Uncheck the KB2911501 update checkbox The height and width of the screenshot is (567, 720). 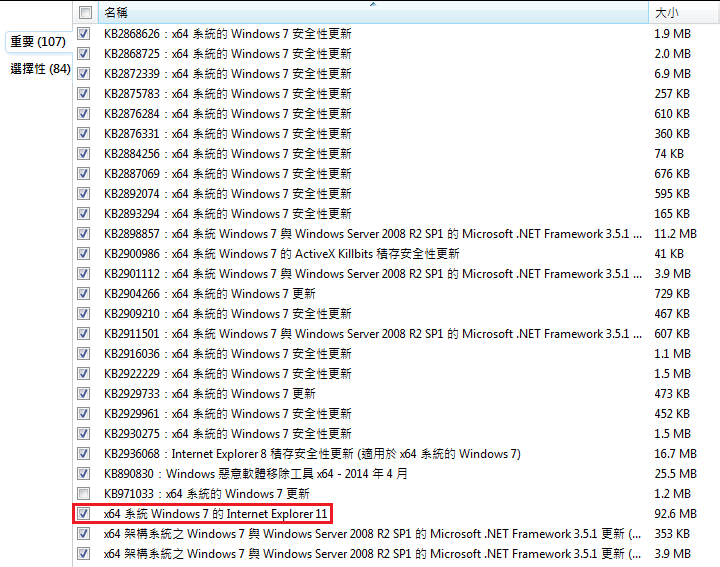click(84, 334)
